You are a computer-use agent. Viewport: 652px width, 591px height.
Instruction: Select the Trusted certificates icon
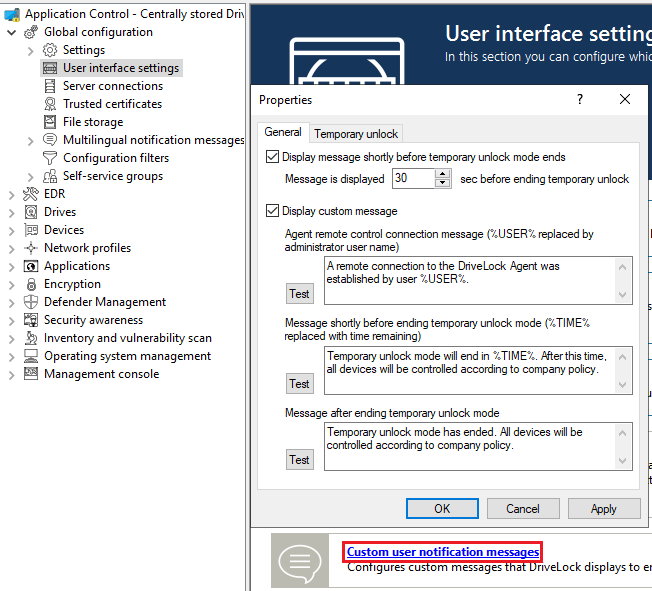[x=50, y=104]
